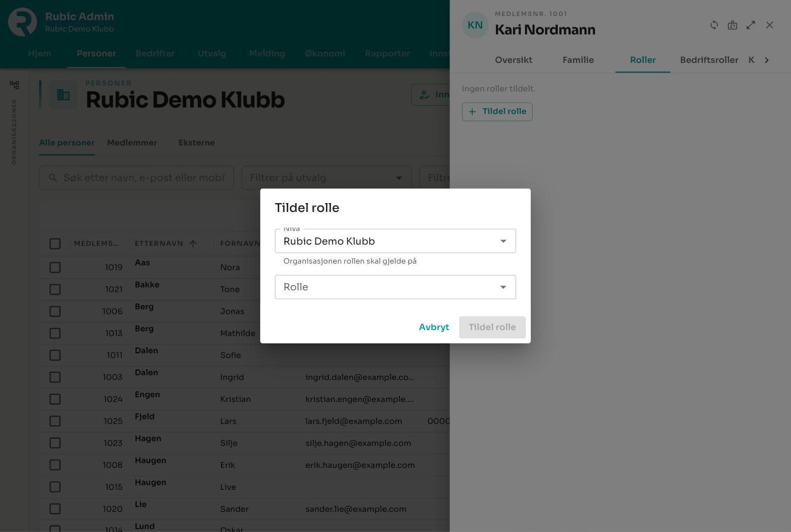Screen dimensions: 791x532
Task: Open the Nivå dropdown in dialog
Action: pyautogui.click(x=395, y=241)
